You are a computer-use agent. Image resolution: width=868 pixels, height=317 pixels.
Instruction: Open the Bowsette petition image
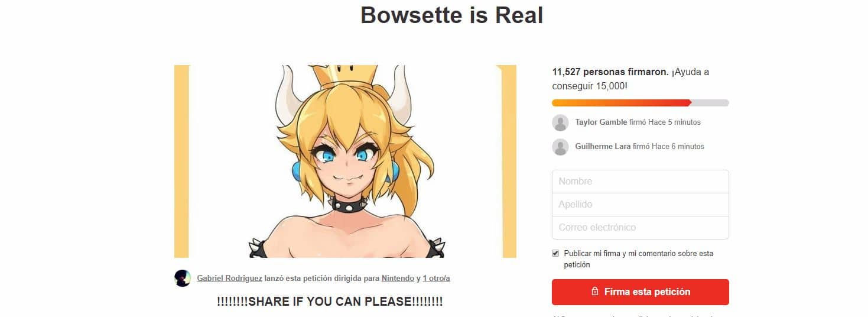coord(345,161)
